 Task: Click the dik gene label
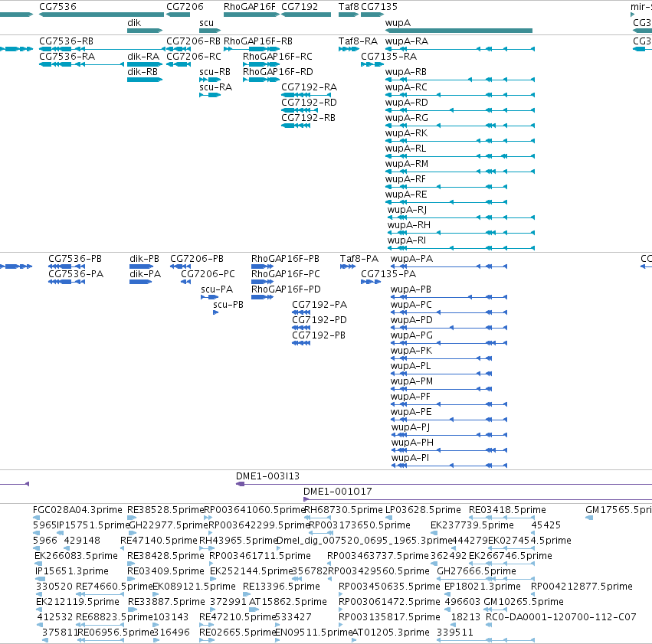pos(134,23)
